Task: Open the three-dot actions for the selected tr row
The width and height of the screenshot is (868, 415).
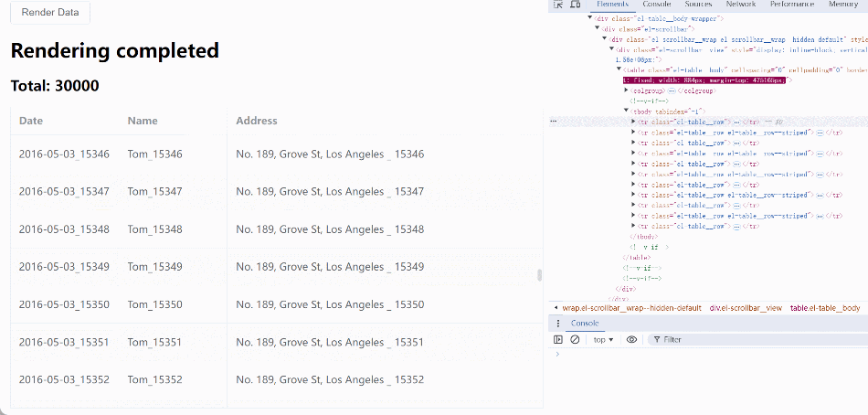Action: [x=553, y=122]
